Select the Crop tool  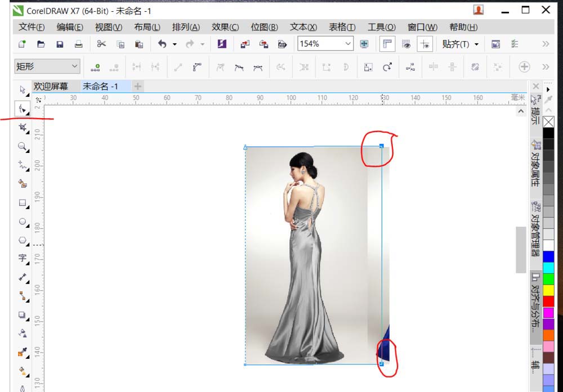pyautogui.click(x=23, y=127)
